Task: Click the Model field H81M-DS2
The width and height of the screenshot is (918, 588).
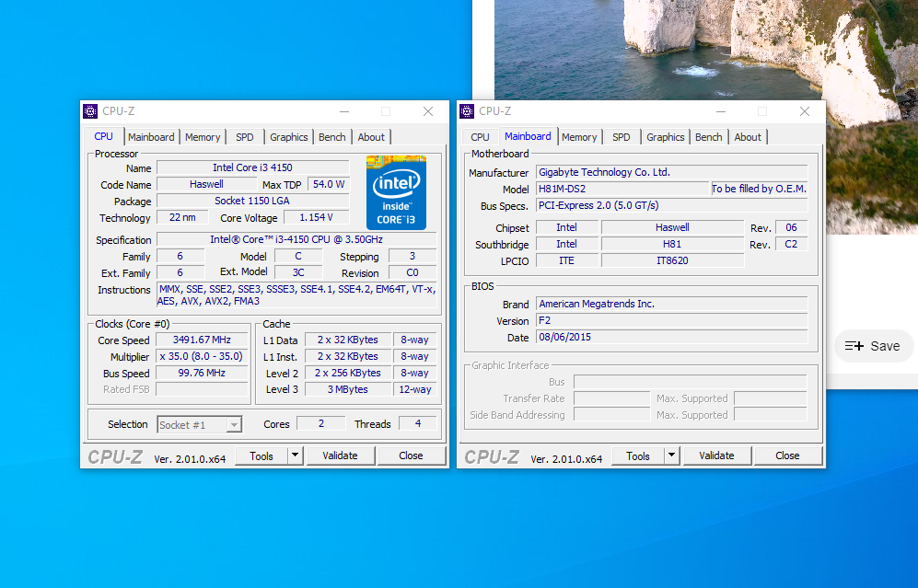Action: click(x=622, y=189)
